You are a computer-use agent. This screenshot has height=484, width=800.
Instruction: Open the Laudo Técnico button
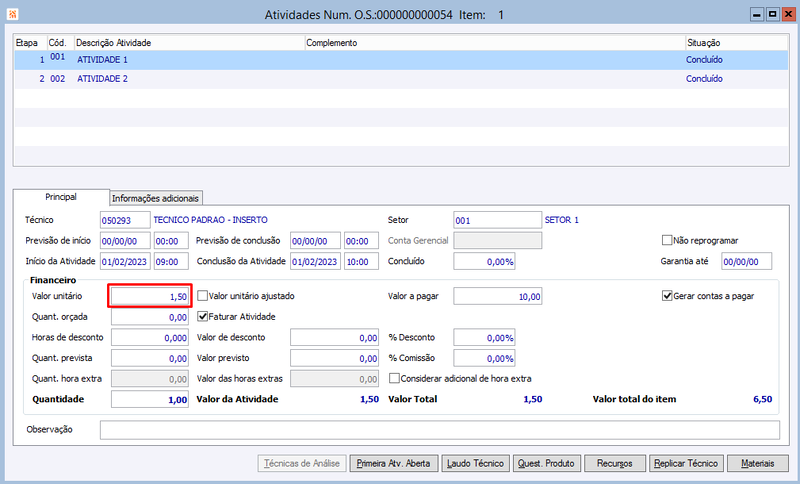475,464
